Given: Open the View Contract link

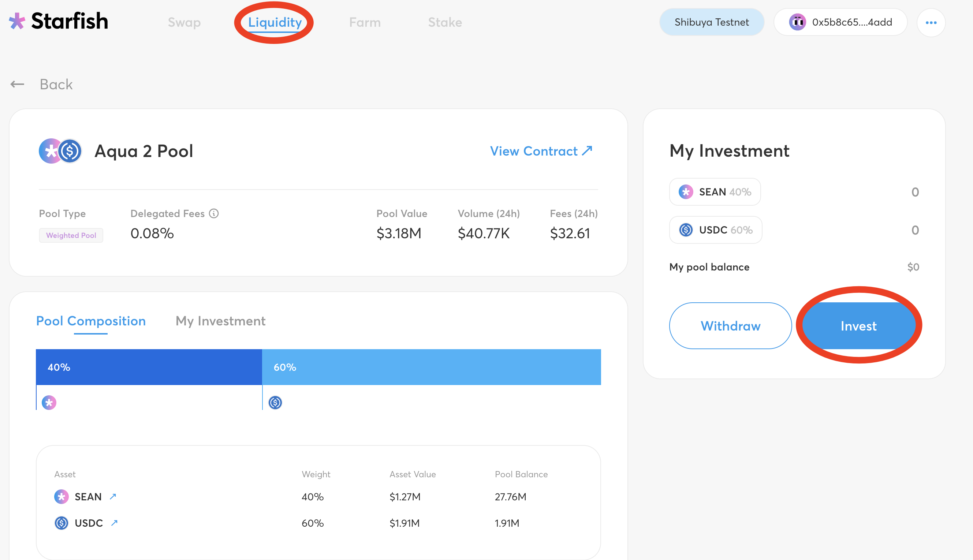Looking at the screenshot, I should click(541, 151).
